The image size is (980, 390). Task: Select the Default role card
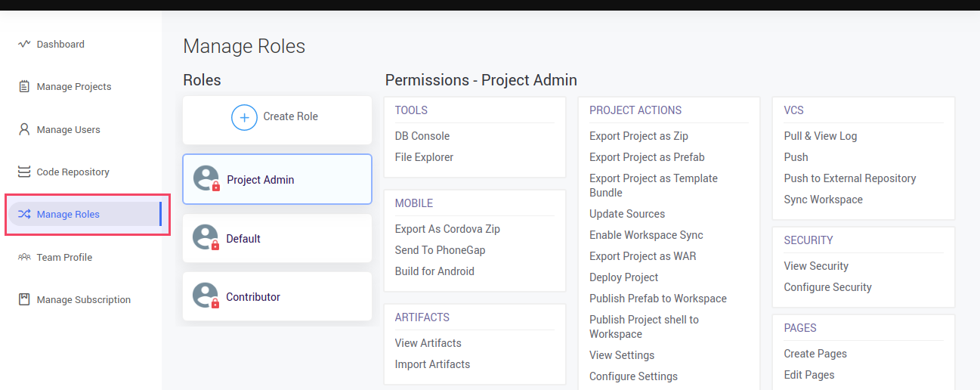click(x=277, y=238)
